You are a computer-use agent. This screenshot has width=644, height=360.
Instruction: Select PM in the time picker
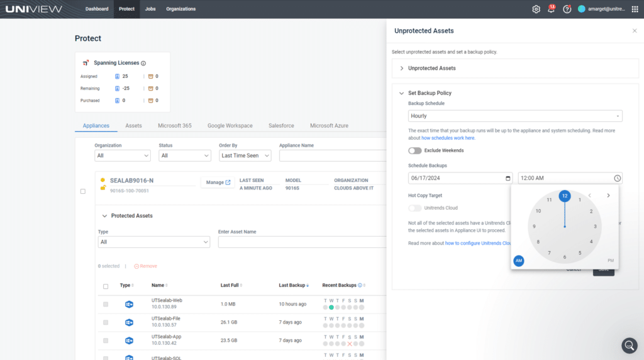611,261
